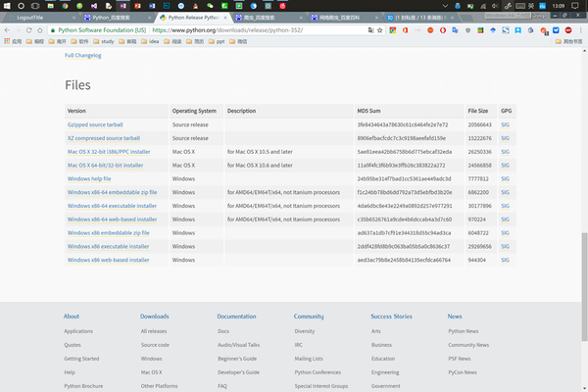The height and width of the screenshot is (392, 588).
Task: Open the Action Center notification icon
Action: [x=575, y=6]
